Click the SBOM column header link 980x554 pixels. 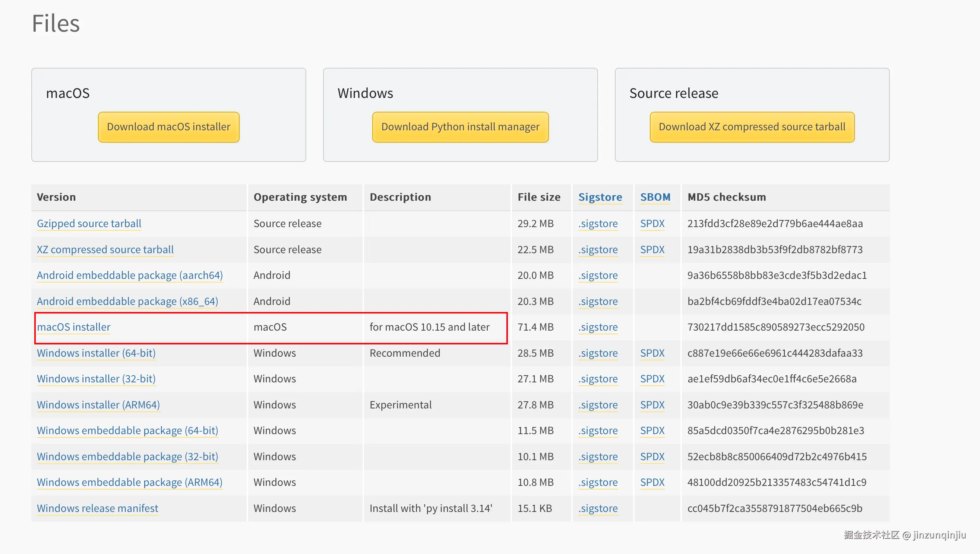point(655,197)
